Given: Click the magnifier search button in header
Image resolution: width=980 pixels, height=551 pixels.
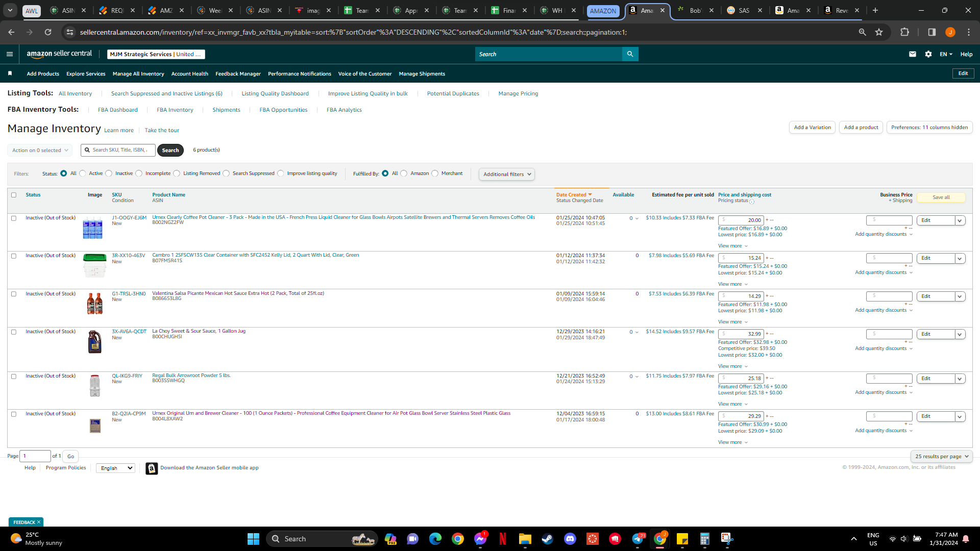Looking at the screenshot, I should pyautogui.click(x=630, y=54).
